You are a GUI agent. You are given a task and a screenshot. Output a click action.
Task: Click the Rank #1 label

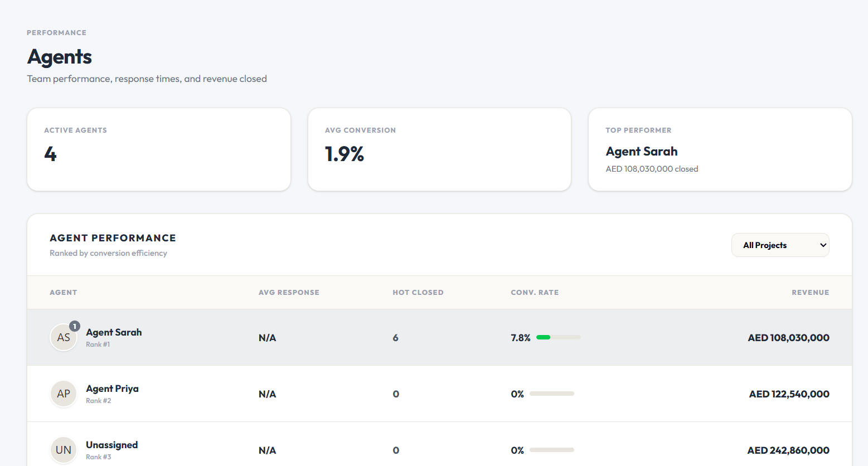click(x=98, y=344)
